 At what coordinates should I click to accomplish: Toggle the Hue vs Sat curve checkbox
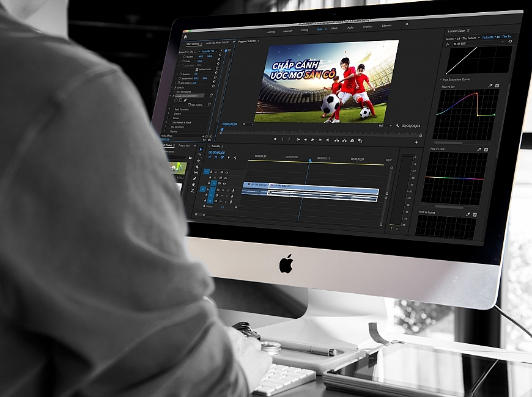pyautogui.click(x=497, y=86)
